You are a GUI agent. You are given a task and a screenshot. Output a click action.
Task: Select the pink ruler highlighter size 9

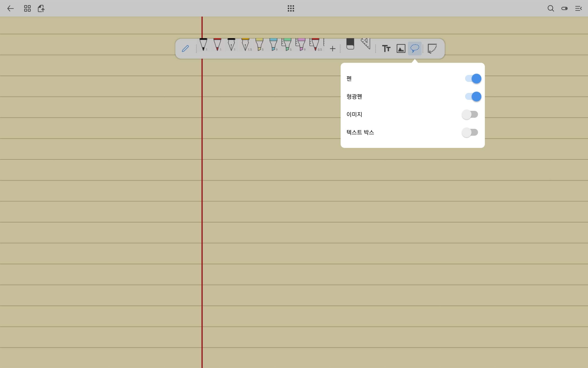(301, 45)
